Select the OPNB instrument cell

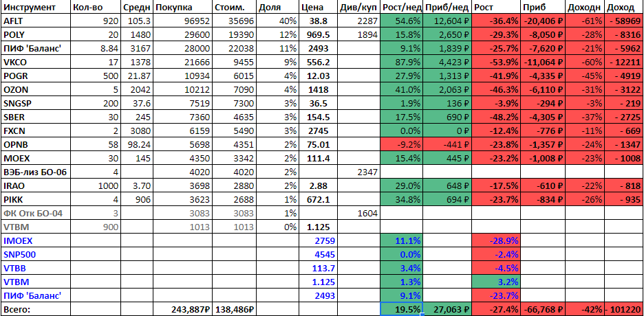tap(35, 145)
